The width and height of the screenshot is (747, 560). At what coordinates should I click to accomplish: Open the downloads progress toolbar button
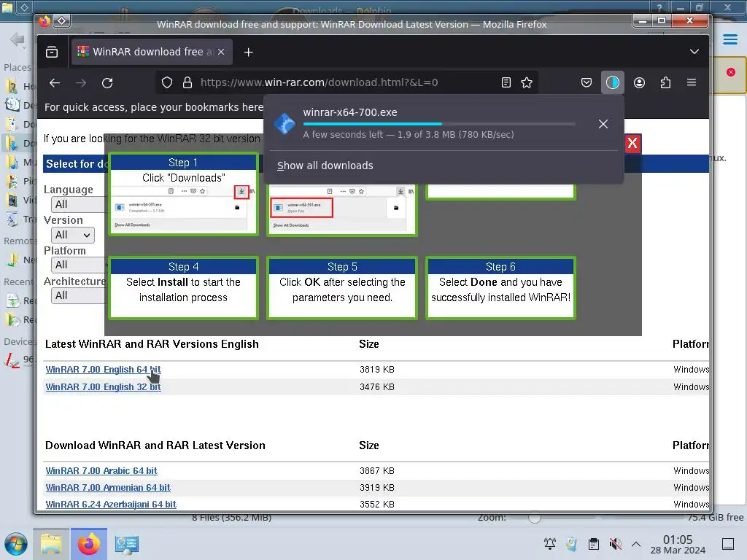click(613, 83)
